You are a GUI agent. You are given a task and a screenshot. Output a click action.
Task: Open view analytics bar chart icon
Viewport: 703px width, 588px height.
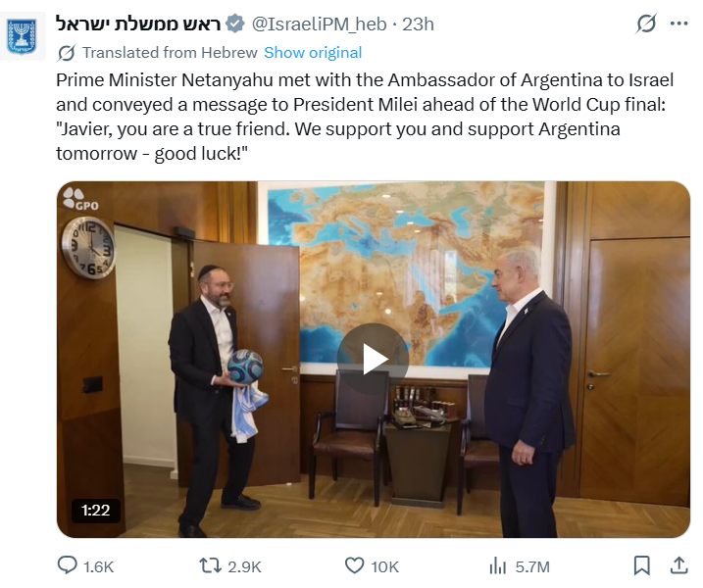tap(498, 566)
